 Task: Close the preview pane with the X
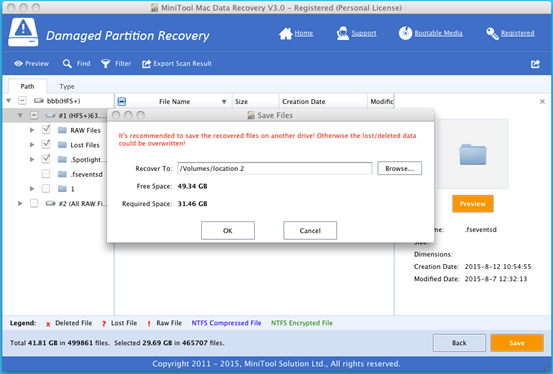point(542,102)
